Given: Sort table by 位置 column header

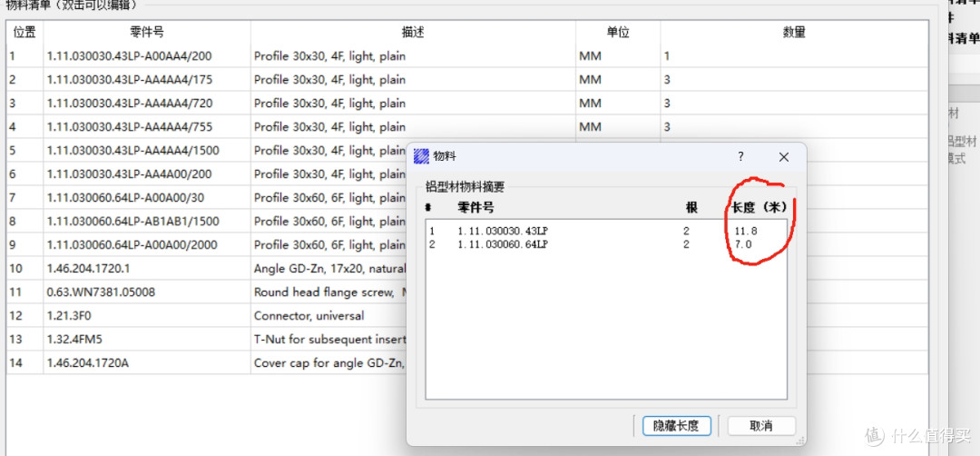Looking at the screenshot, I should (x=24, y=32).
